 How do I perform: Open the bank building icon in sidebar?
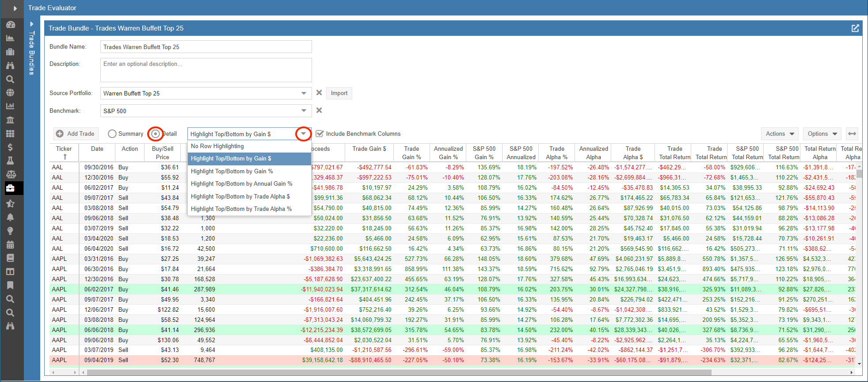[x=11, y=120]
